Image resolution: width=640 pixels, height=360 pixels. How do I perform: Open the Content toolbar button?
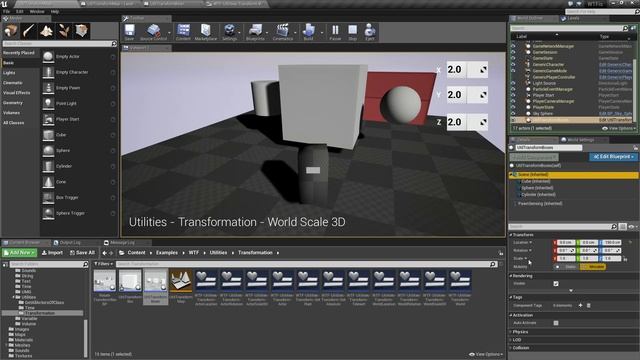click(x=183, y=32)
